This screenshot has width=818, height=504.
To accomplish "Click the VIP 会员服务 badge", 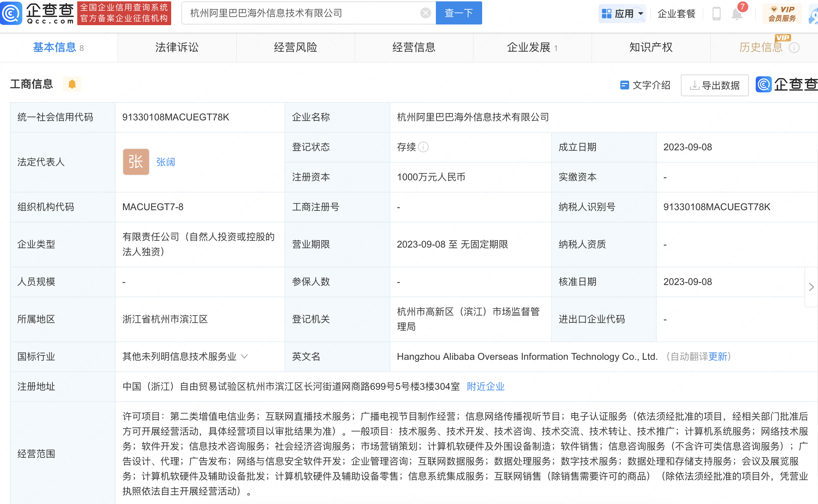I will coord(782,14).
